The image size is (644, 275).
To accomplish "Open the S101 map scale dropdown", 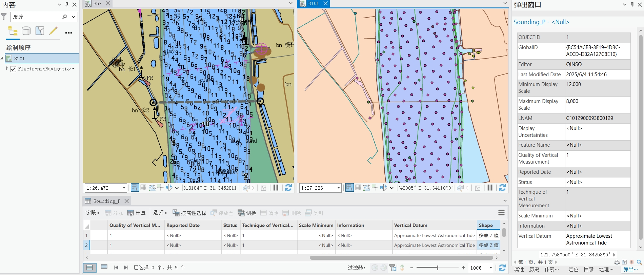I will (x=339, y=188).
